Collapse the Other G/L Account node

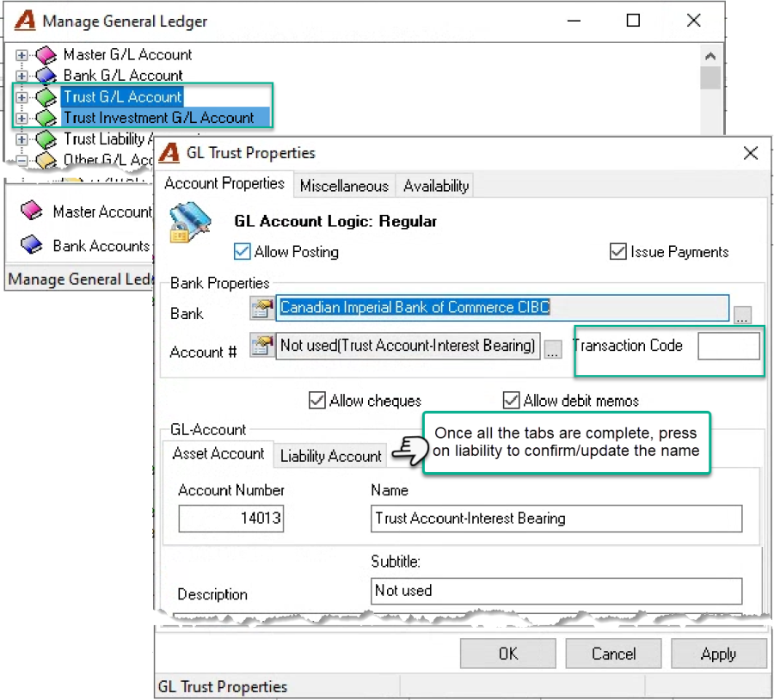(x=21, y=161)
